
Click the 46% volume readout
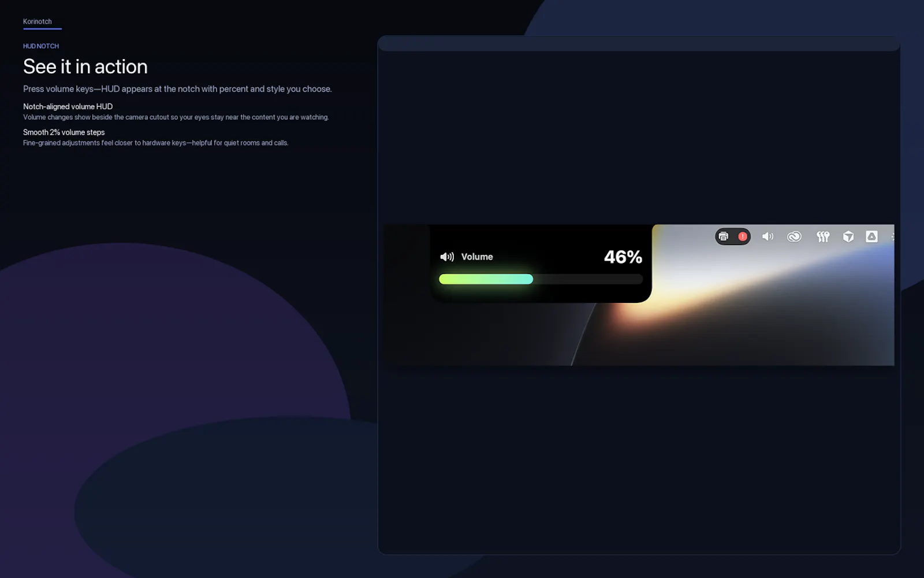(x=623, y=257)
